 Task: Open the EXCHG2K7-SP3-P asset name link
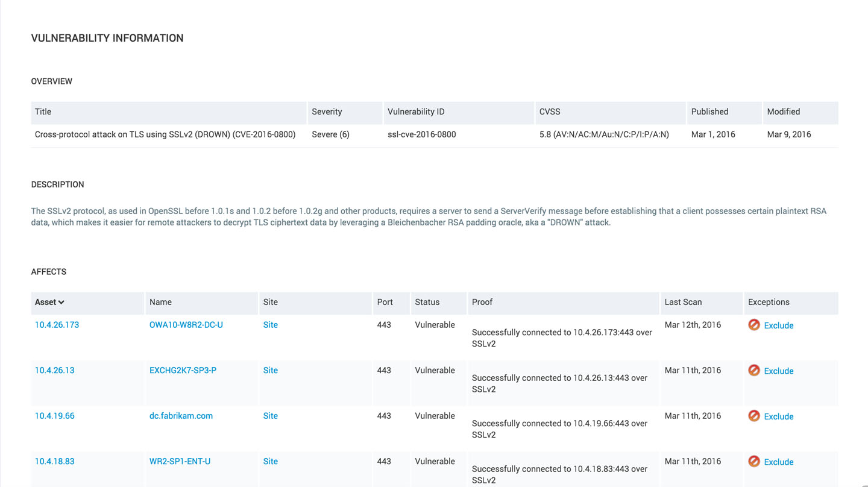(183, 370)
